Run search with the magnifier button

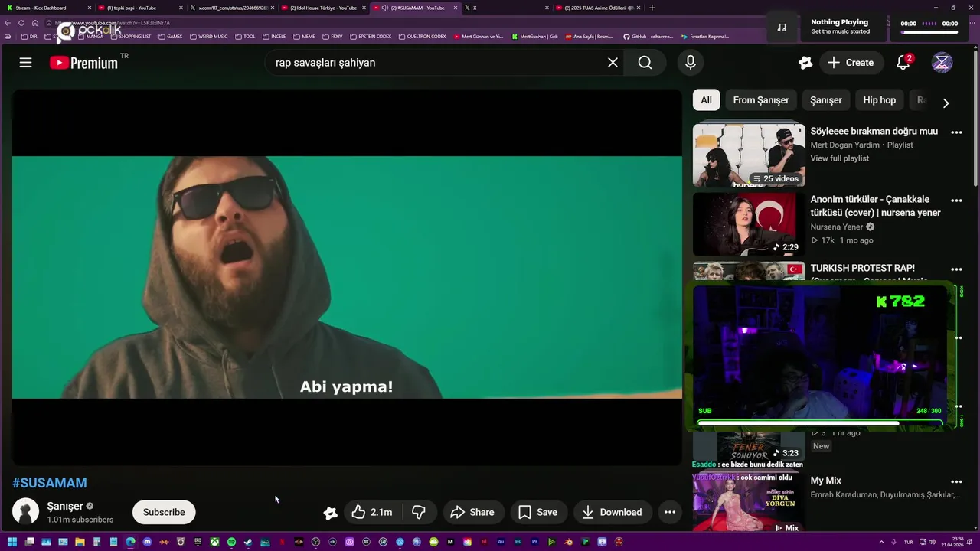[x=645, y=63]
